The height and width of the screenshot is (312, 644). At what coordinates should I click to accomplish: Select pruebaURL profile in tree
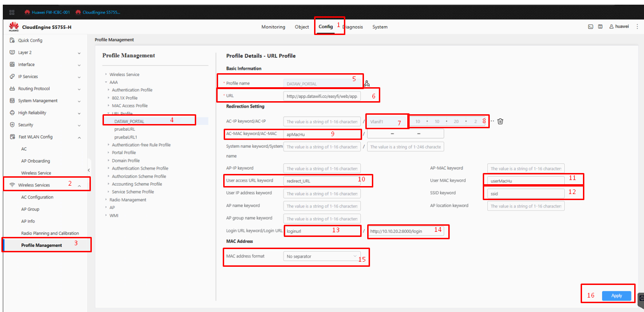[x=124, y=129]
